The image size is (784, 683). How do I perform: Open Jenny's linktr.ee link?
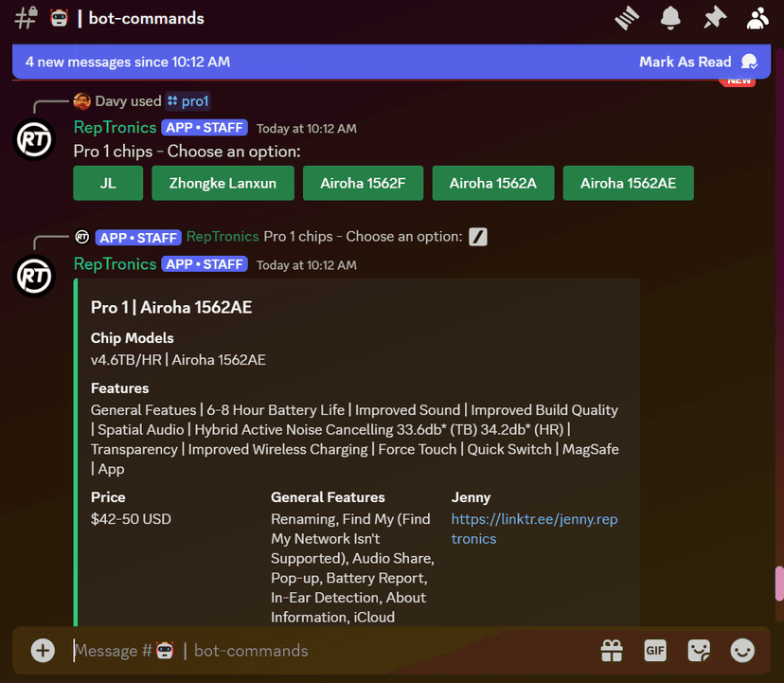click(534, 529)
